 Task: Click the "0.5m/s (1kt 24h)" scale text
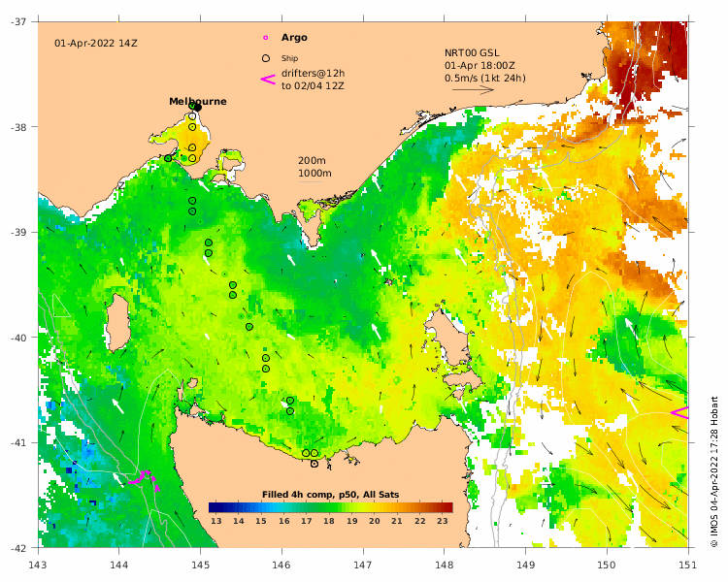pos(485,78)
